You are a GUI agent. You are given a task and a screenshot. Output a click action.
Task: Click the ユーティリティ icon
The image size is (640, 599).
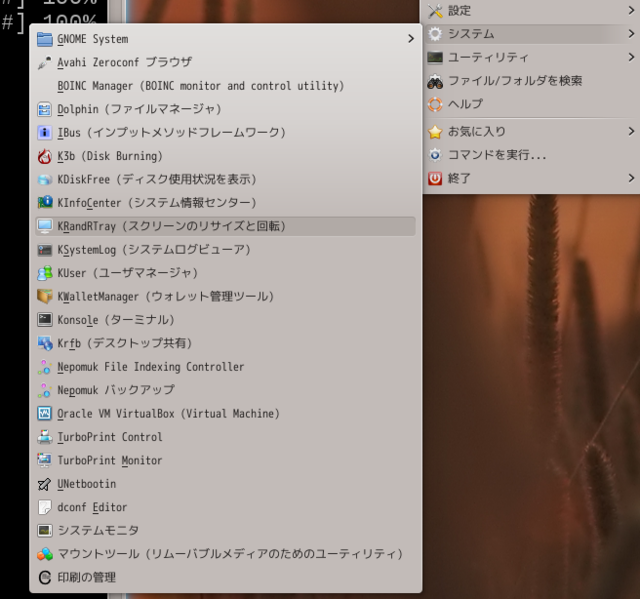point(435,58)
